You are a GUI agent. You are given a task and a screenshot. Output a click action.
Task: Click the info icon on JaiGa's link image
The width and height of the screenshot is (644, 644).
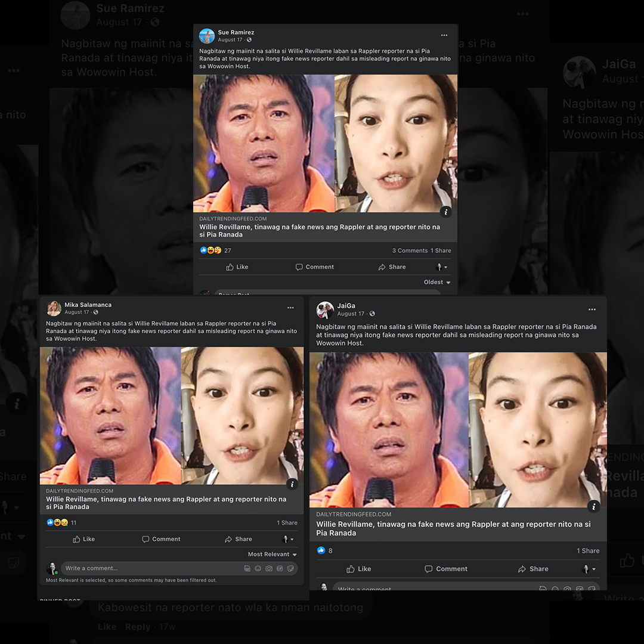[x=593, y=506]
